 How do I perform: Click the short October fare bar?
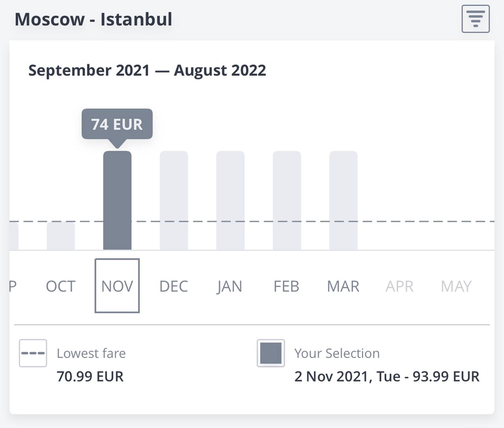(61, 236)
